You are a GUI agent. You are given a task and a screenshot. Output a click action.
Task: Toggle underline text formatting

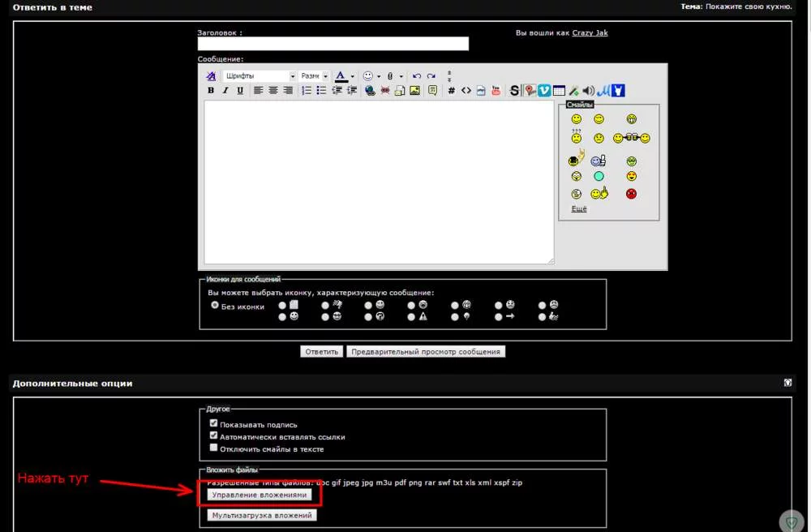(240, 91)
